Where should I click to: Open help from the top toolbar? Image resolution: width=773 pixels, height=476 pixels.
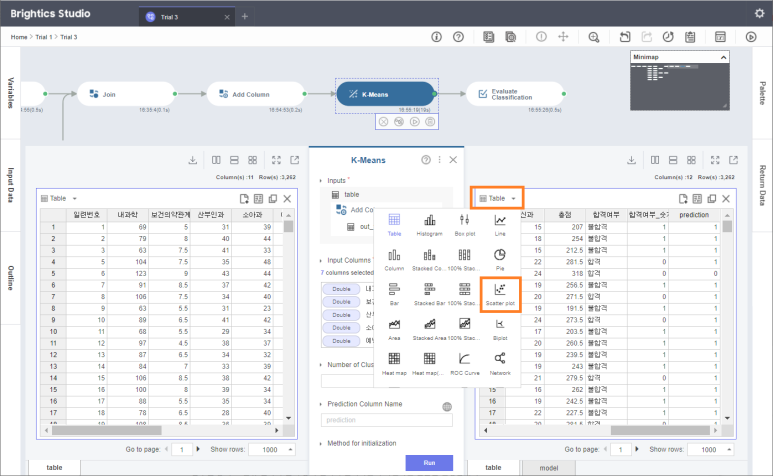[x=458, y=37]
